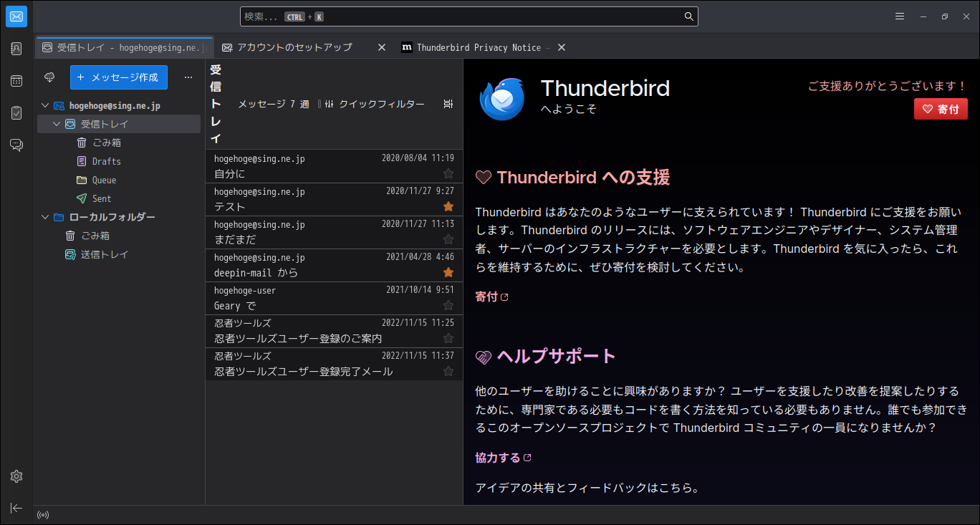Close the アカウントのセットアップ tab
This screenshot has height=525, width=980.
pos(382,47)
